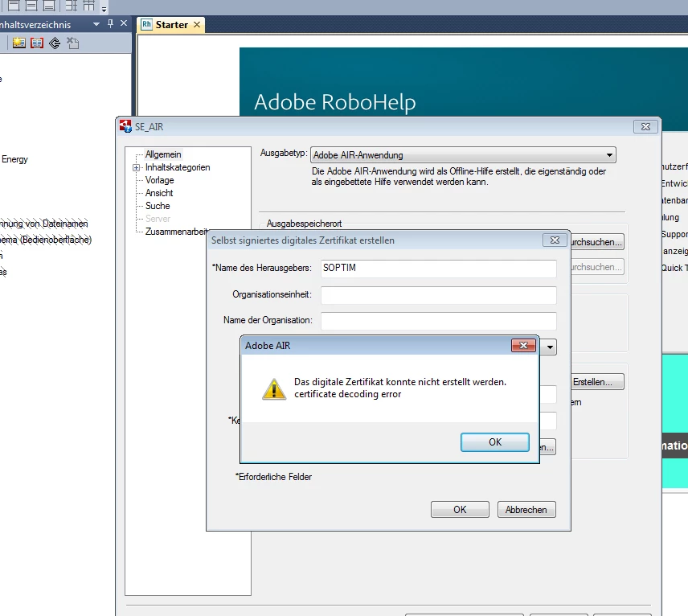Image resolution: width=688 pixels, height=616 pixels.
Task: Click OK in the certificate creation dialog
Action: click(460, 510)
